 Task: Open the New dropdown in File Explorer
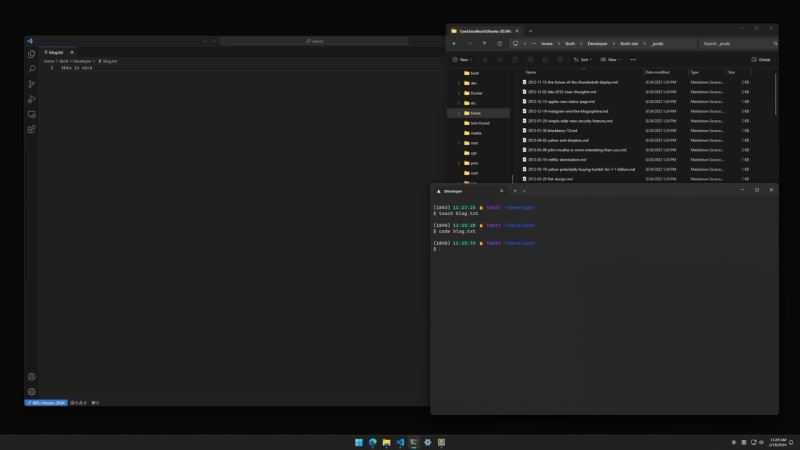[465, 60]
